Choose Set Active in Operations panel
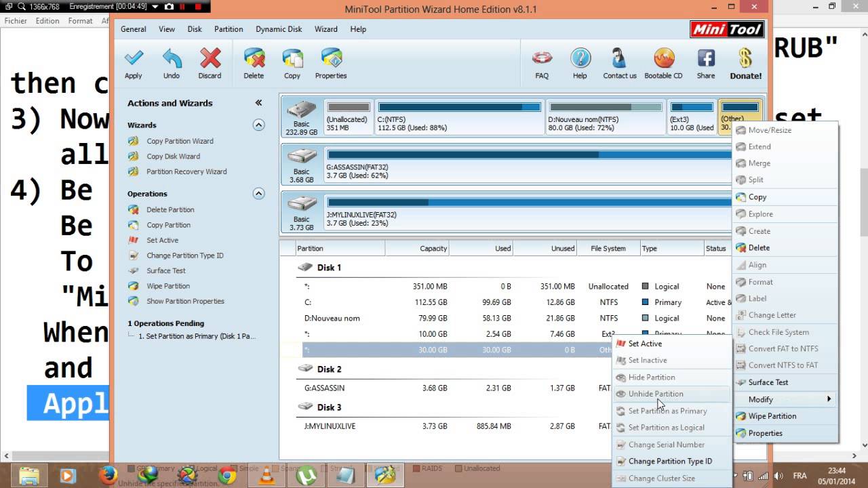This screenshot has width=868, height=488. [x=162, y=240]
